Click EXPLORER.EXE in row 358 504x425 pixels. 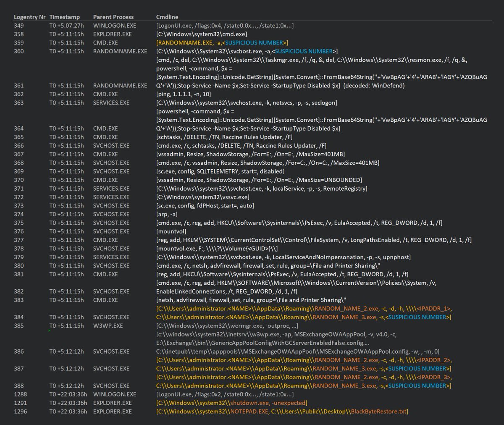pyautogui.click(x=112, y=34)
